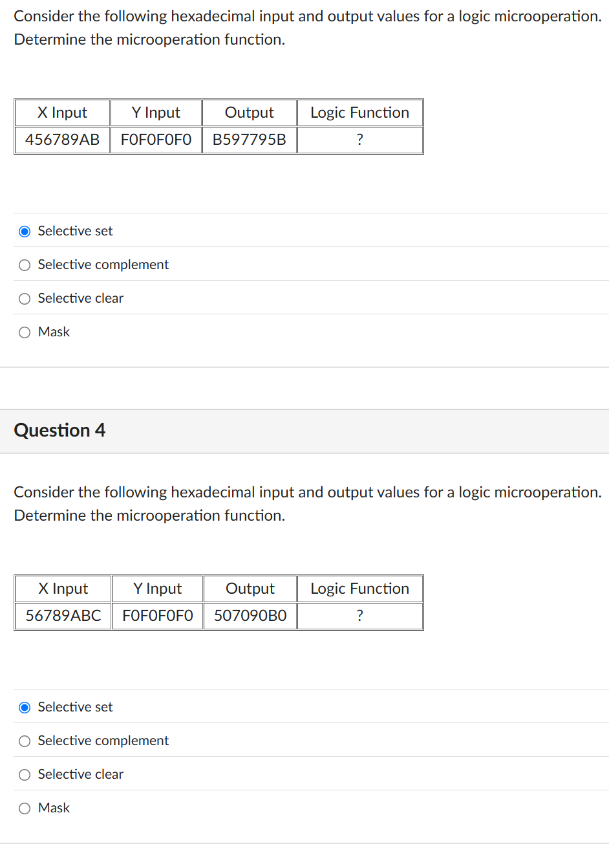Click the Y Input column header in the first table
The height and width of the screenshot is (868, 609).
[x=156, y=113]
